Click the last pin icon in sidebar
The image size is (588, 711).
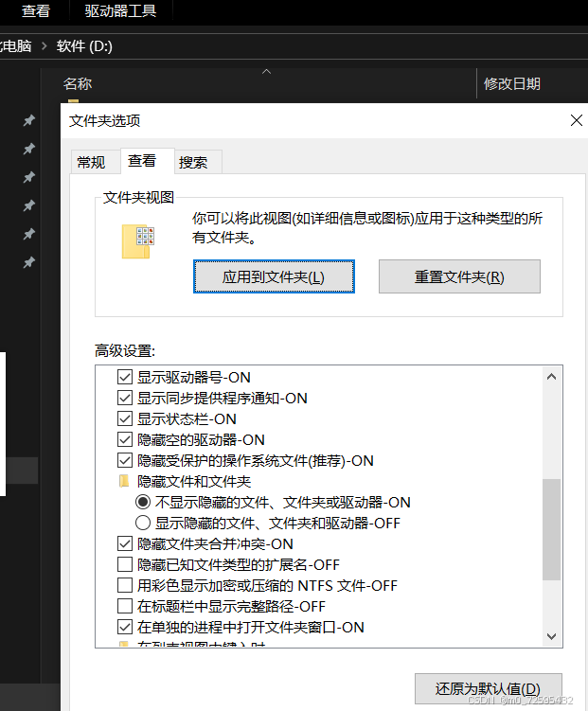click(x=29, y=262)
